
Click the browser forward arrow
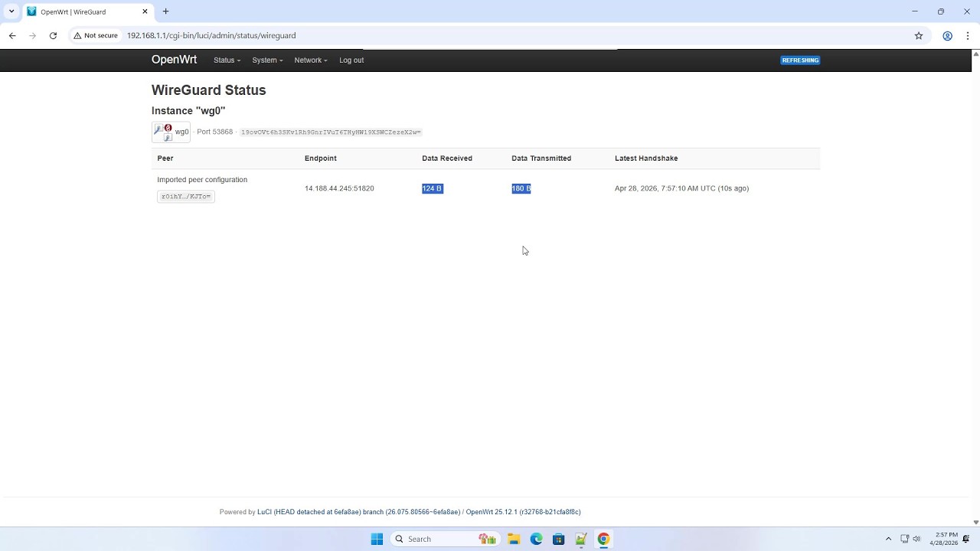point(32,35)
